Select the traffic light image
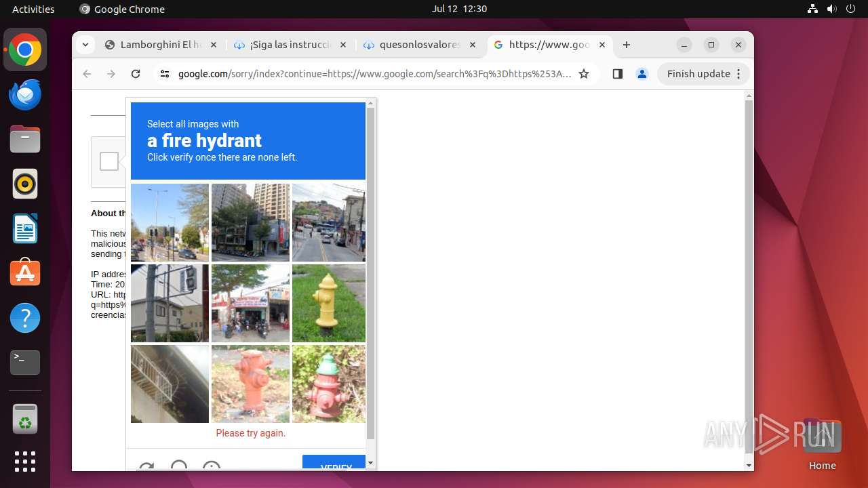Screen dimensions: 868x488 [x=170, y=303]
